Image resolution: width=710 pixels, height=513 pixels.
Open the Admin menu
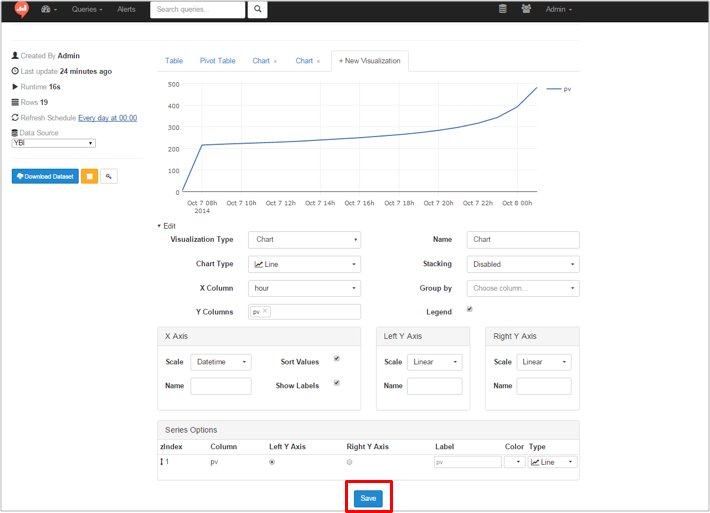pyautogui.click(x=559, y=9)
